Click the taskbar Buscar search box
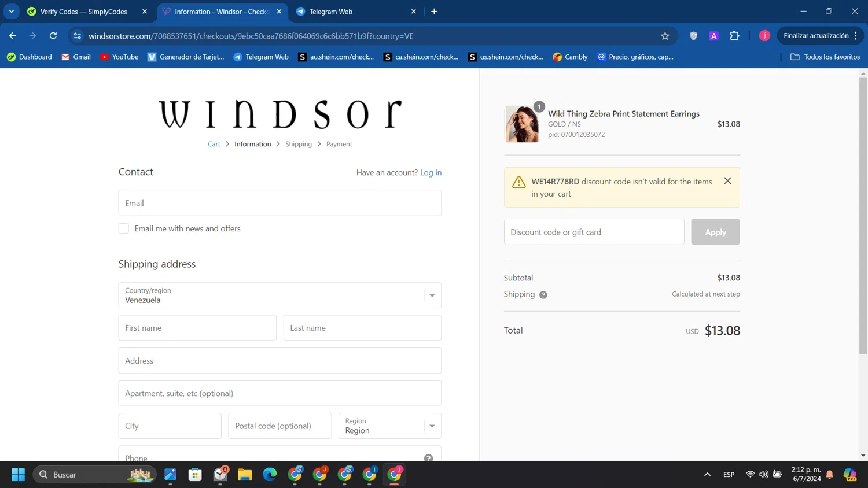 click(x=94, y=475)
